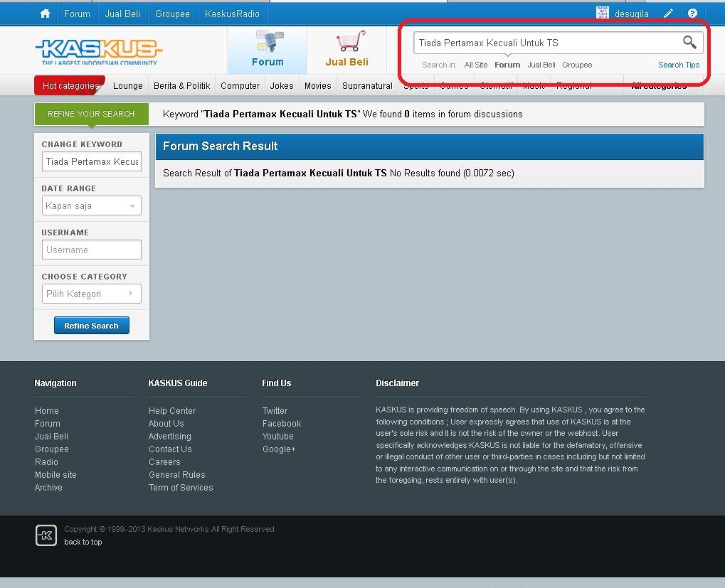
Task: Open Groupee in top navigation bar
Action: click(x=172, y=14)
